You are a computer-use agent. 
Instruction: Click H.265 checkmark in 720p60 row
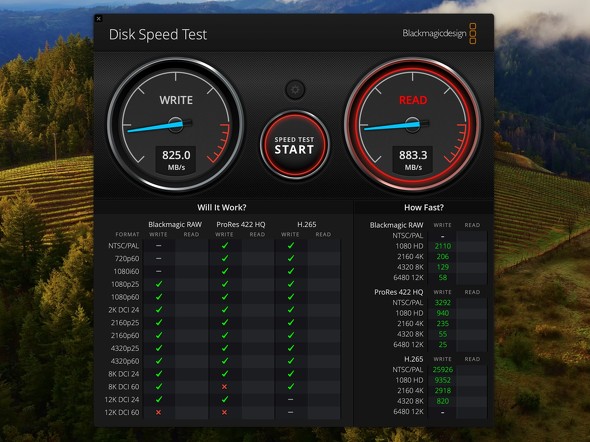[290, 258]
